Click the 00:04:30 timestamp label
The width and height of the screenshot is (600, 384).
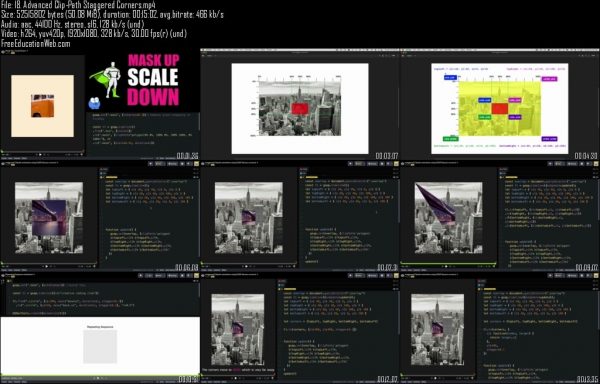click(586, 156)
